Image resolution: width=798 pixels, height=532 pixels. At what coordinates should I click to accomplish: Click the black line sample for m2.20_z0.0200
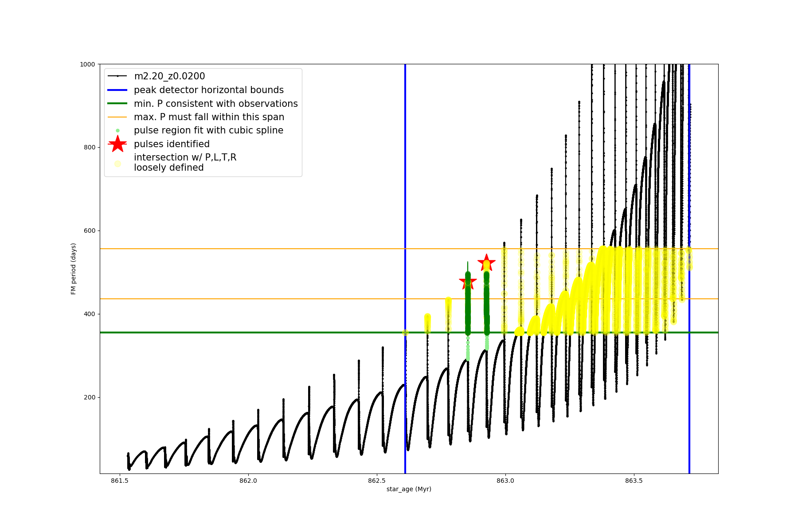pyautogui.click(x=117, y=76)
